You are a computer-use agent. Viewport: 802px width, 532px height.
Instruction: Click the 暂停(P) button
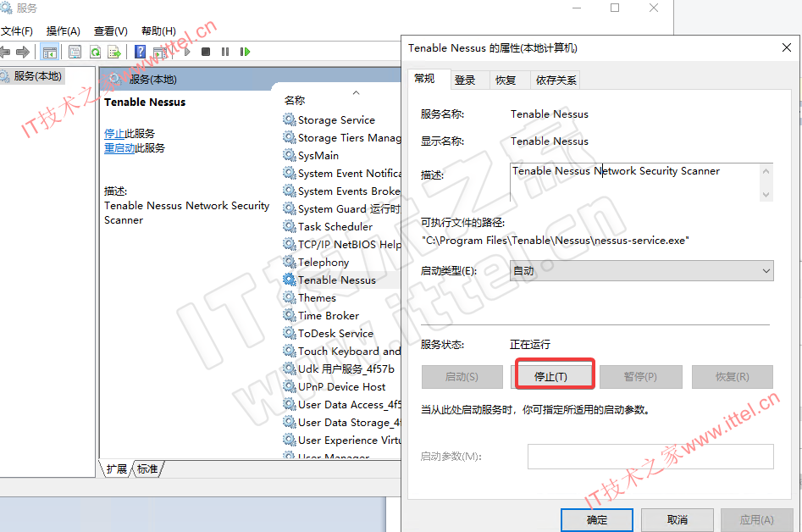tap(640, 376)
